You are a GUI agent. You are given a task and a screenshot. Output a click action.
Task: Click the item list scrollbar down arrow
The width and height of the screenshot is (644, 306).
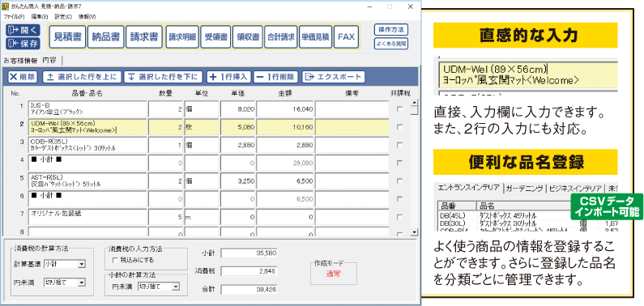[x=415, y=233]
